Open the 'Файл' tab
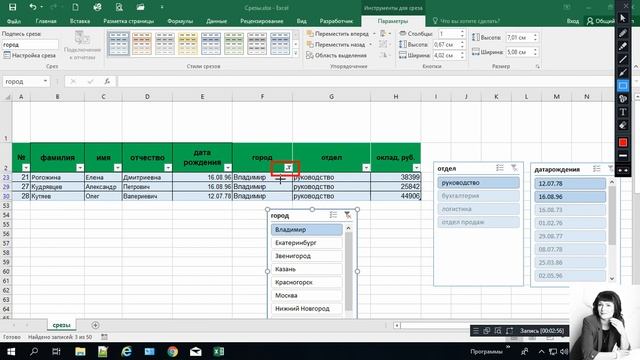Screen dimensions: 640x360 point(14,21)
